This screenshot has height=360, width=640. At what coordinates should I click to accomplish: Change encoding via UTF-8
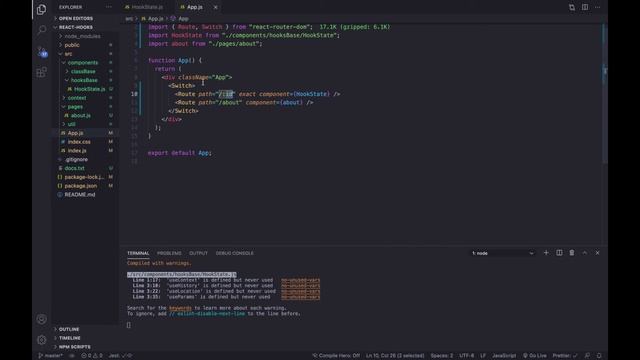pyautogui.click(x=467, y=356)
